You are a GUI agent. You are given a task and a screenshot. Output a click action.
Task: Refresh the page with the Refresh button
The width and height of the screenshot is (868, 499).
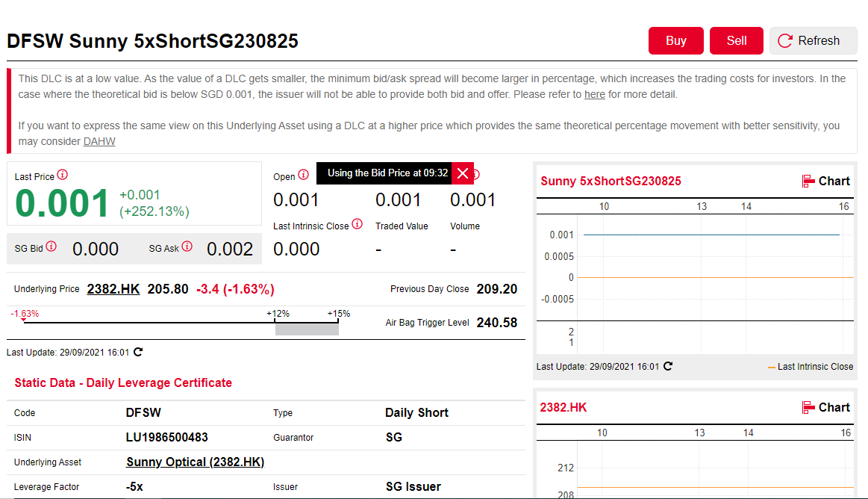coord(813,40)
